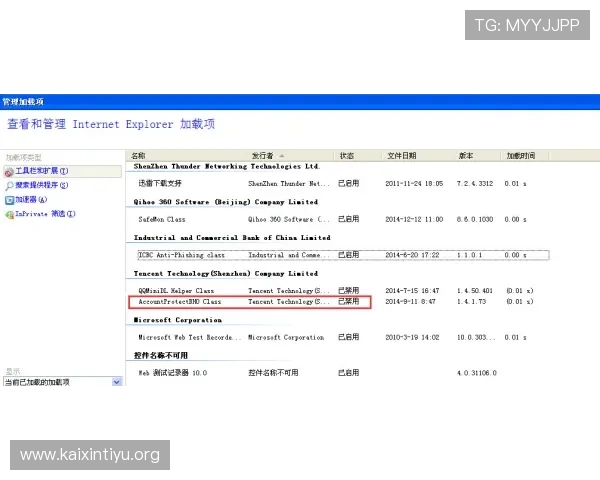Click the 控件名称不可用 group header
This screenshot has width=600, height=480.
point(161,356)
